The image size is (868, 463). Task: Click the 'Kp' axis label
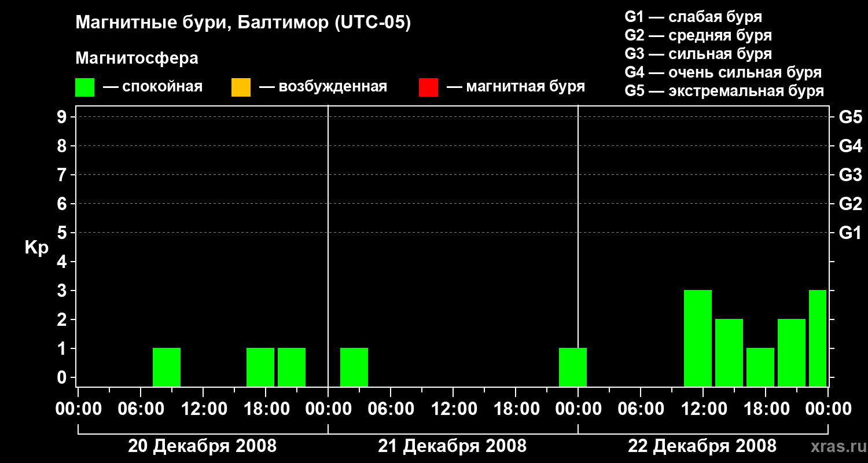[x=36, y=248]
